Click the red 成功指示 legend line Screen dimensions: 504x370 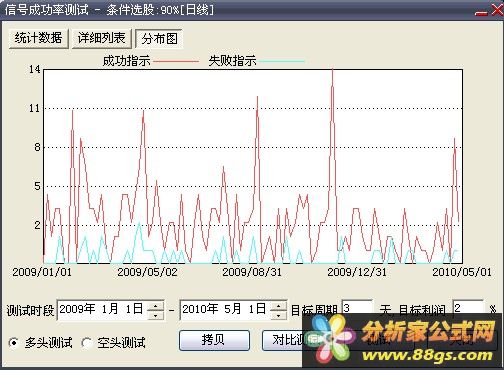pos(176,61)
